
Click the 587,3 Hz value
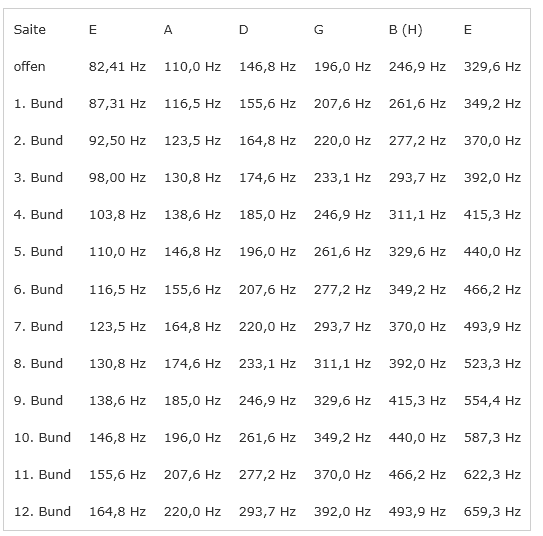tap(492, 438)
